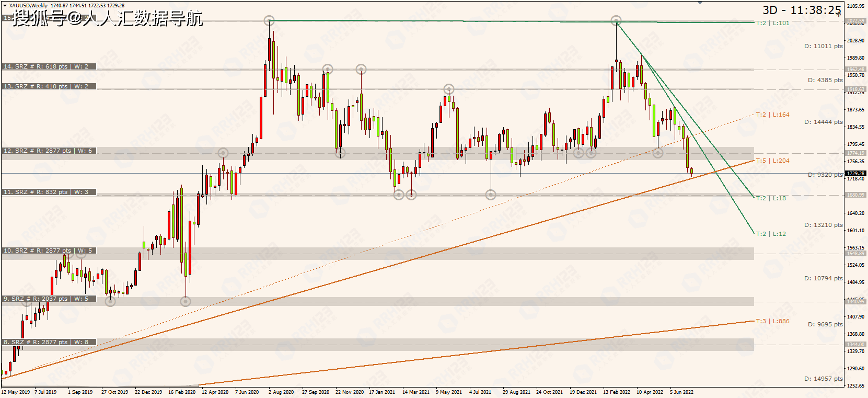Screen dimensions: 868x398
Task: Click the 1640.20 price axis value
Action: 855,213
